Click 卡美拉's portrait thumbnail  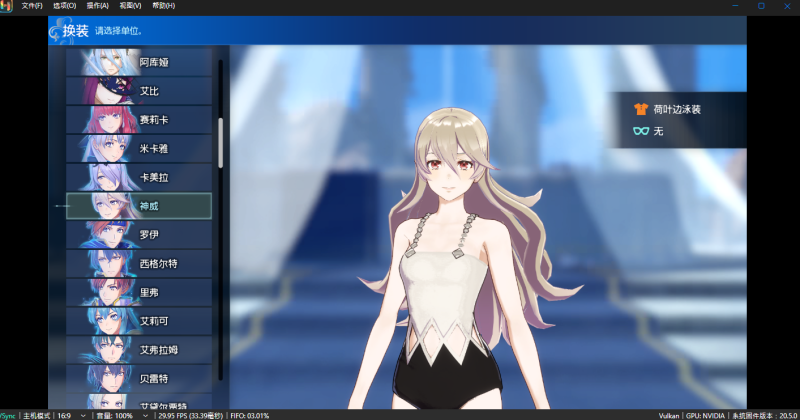coord(108,177)
